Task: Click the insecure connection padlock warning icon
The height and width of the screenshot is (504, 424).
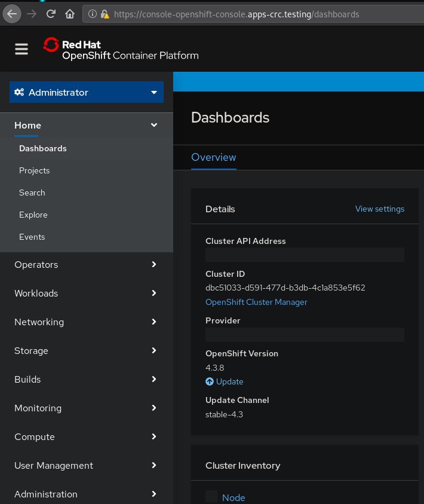Action: click(x=105, y=14)
